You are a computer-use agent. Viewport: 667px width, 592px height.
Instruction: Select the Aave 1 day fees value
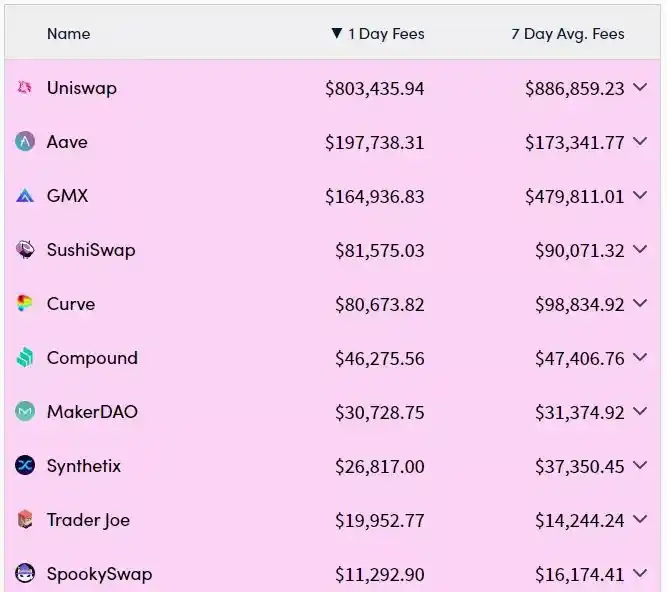(x=375, y=142)
